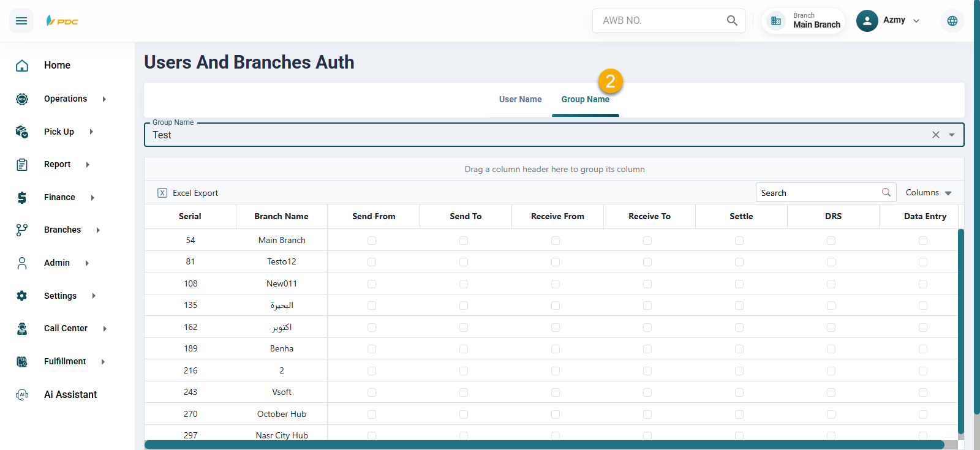The height and width of the screenshot is (450, 980).
Task: Expand the Fulfillment submenu arrow
Action: coord(103,361)
